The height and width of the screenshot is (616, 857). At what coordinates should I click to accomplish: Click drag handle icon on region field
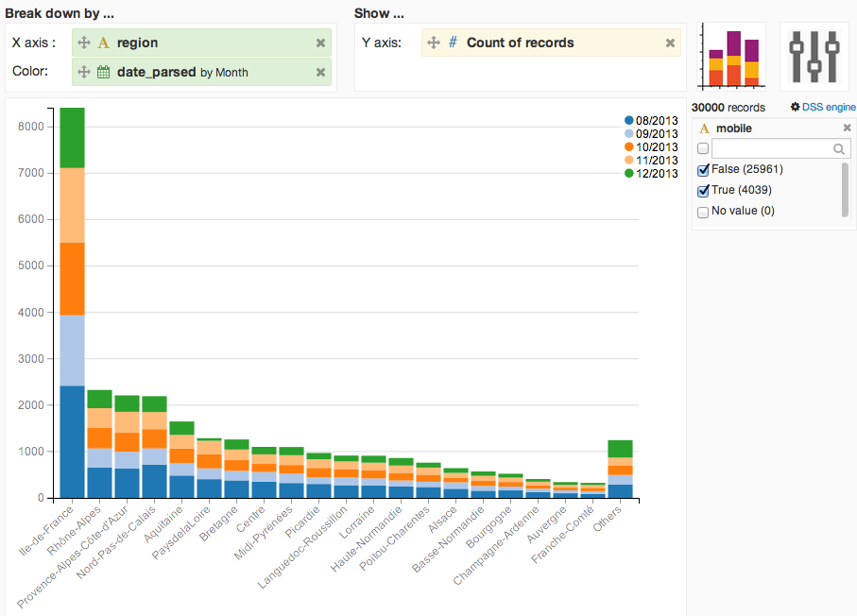tap(84, 43)
